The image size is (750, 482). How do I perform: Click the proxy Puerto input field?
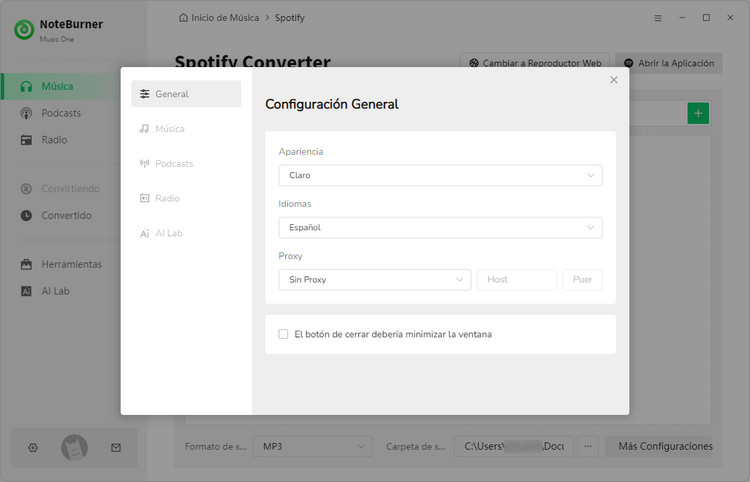click(583, 280)
